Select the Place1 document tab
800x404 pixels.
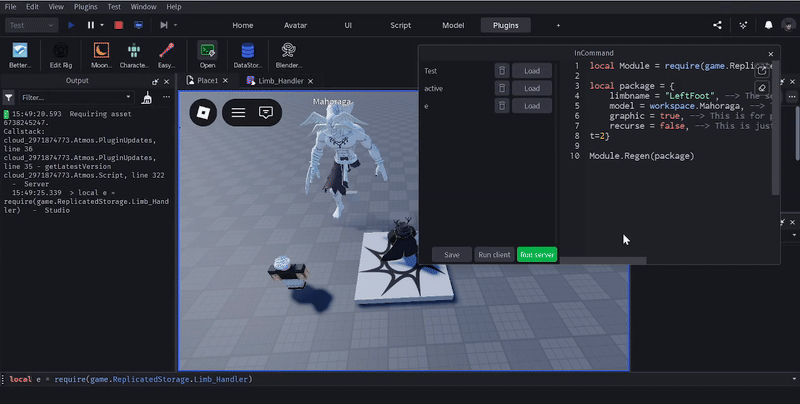(x=207, y=81)
